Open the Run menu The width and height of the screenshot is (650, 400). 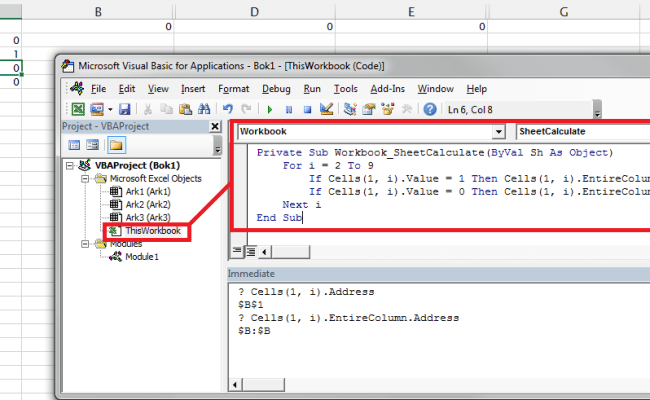[312, 89]
